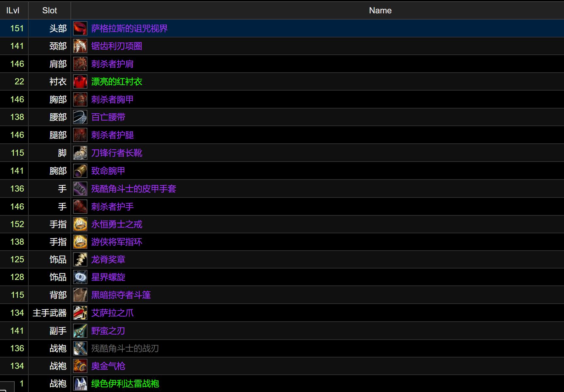Sort the table by the Name column
564x392 pixels.
point(380,10)
